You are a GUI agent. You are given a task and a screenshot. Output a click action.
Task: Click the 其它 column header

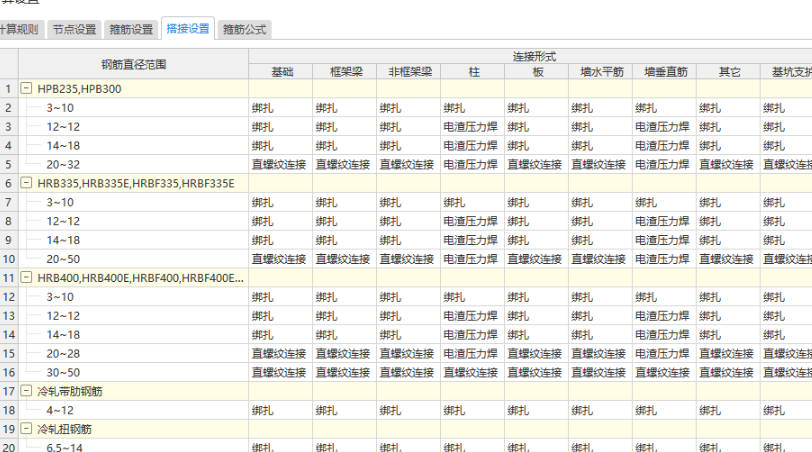point(729,72)
